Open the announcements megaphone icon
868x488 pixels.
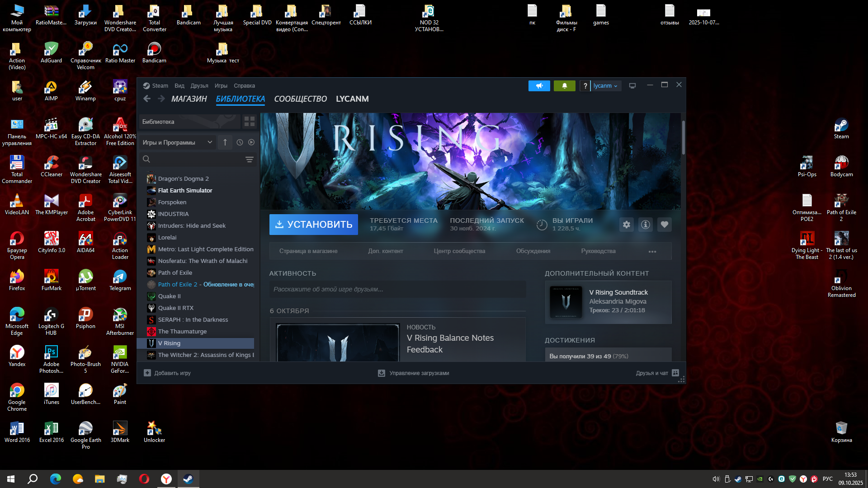click(x=539, y=86)
